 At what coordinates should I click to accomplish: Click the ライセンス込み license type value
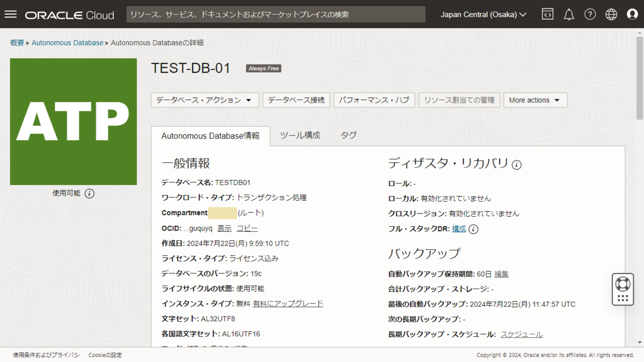(254, 258)
